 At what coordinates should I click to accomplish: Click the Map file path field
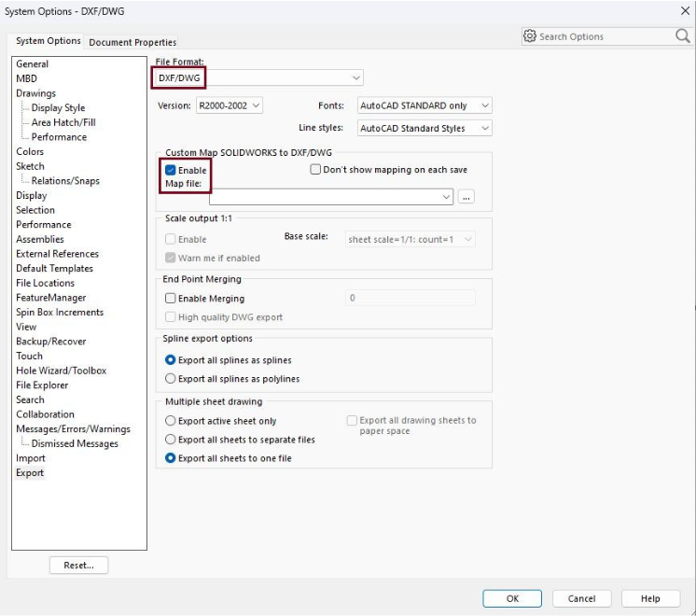pos(325,197)
